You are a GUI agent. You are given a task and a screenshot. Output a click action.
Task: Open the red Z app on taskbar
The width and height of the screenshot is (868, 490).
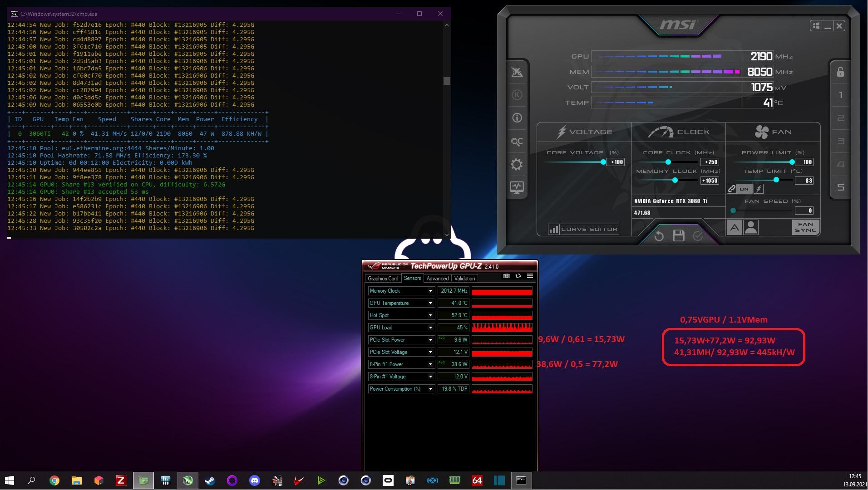pyautogui.click(x=120, y=480)
